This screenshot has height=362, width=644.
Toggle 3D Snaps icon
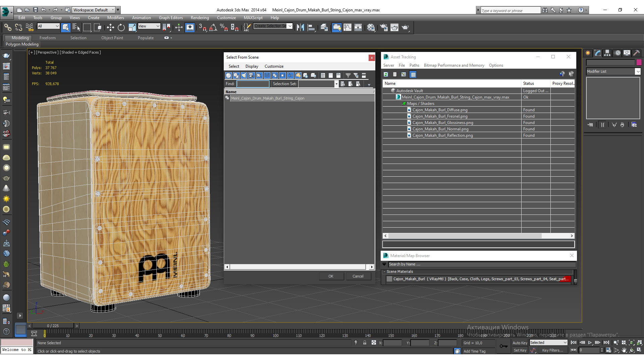click(203, 27)
